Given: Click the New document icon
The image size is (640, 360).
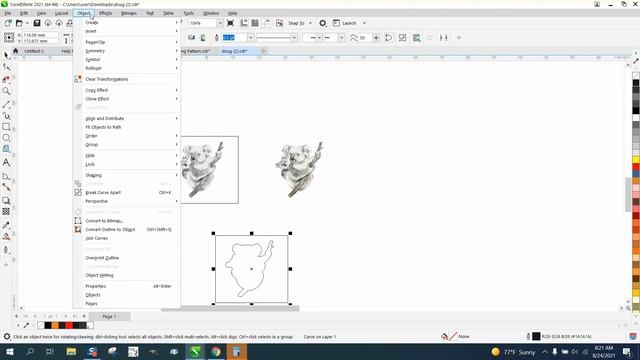Looking at the screenshot, I should click(x=8, y=23).
